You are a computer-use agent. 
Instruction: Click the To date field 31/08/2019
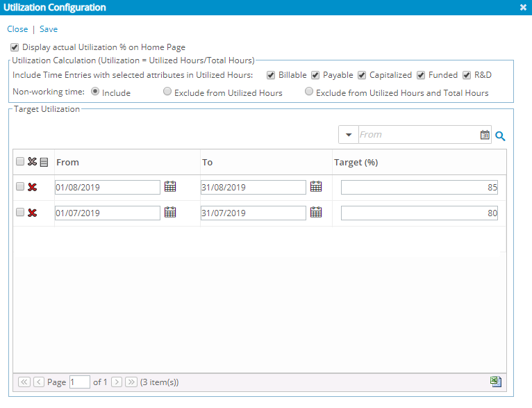click(253, 188)
